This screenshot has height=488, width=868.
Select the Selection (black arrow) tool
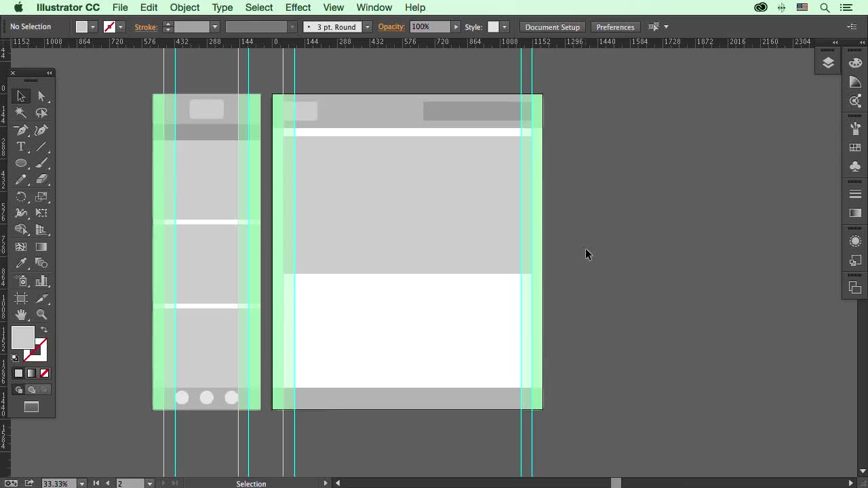21,96
